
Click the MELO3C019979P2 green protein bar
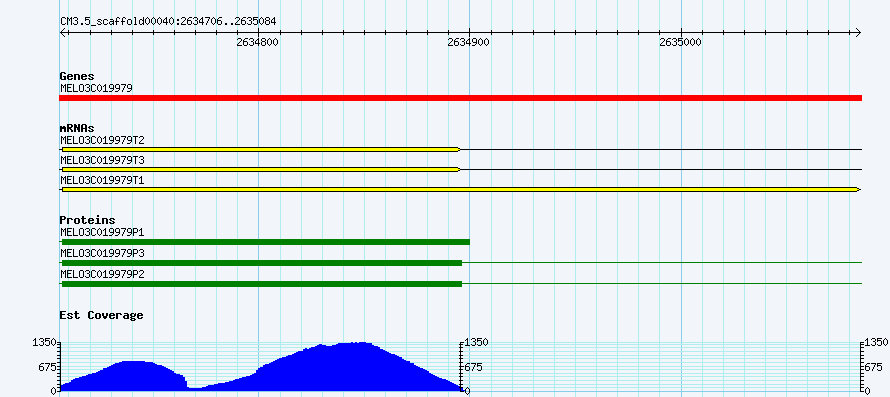(x=261, y=283)
